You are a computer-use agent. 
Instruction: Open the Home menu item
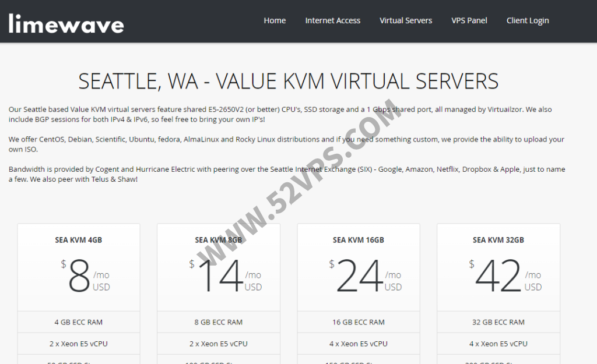coord(275,20)
